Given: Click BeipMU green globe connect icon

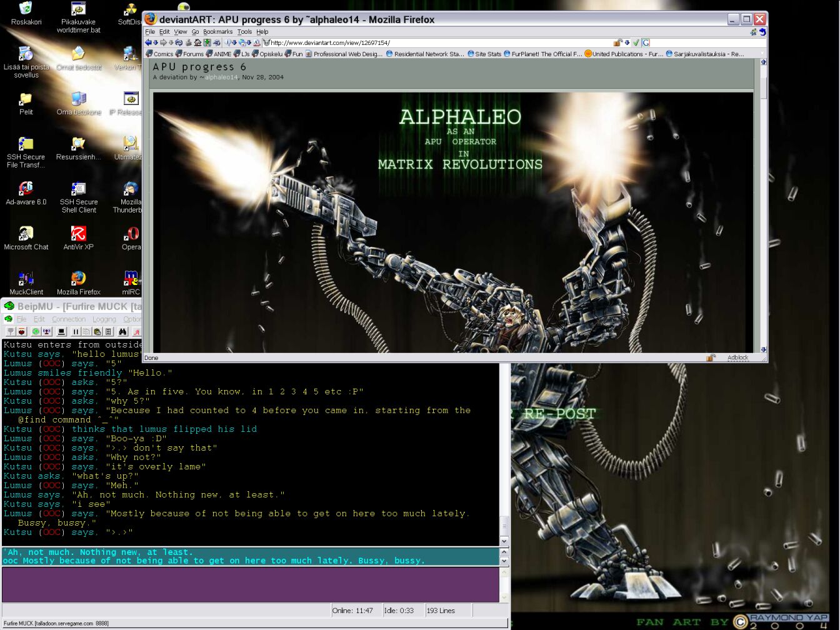Looking at the screenshot, I should click(x=36, y=332).
